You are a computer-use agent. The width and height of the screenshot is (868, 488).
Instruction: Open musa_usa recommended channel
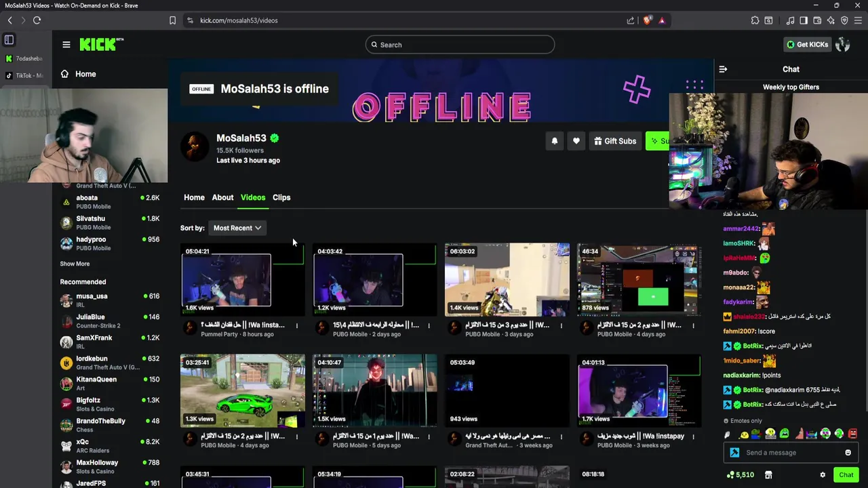pos(110,300)
